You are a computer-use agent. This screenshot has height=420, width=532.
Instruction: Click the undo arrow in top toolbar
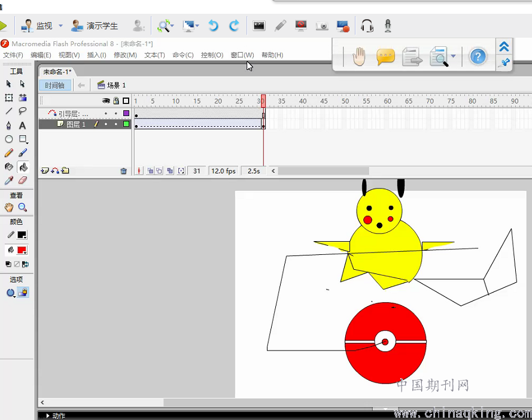(213, 26)
